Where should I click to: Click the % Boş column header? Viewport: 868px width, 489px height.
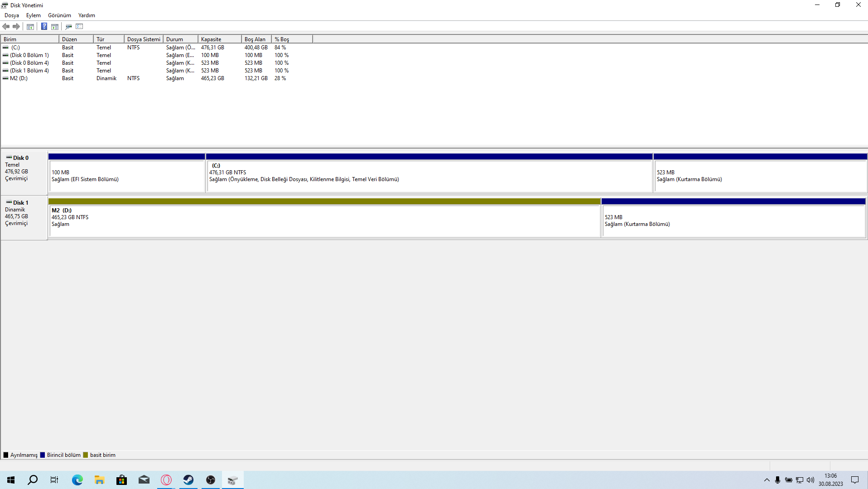292,39
